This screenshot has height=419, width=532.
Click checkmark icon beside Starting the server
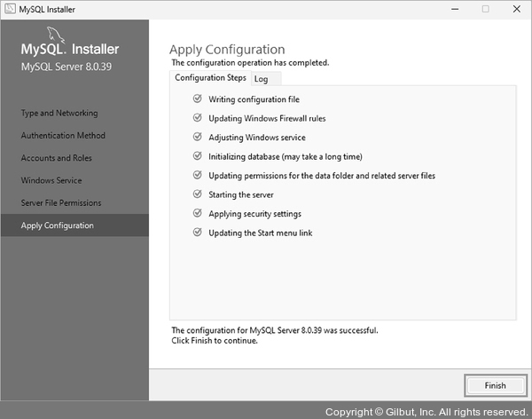[197, 194]
